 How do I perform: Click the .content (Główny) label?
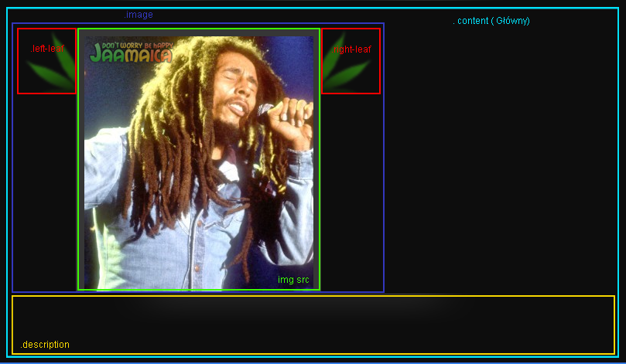[x=491, y=21]
